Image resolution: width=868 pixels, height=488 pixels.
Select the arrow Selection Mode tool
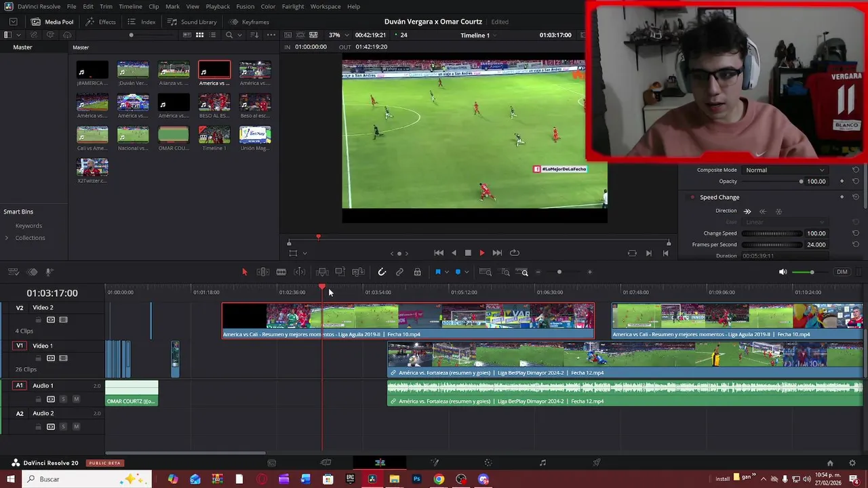coord(245,272)
